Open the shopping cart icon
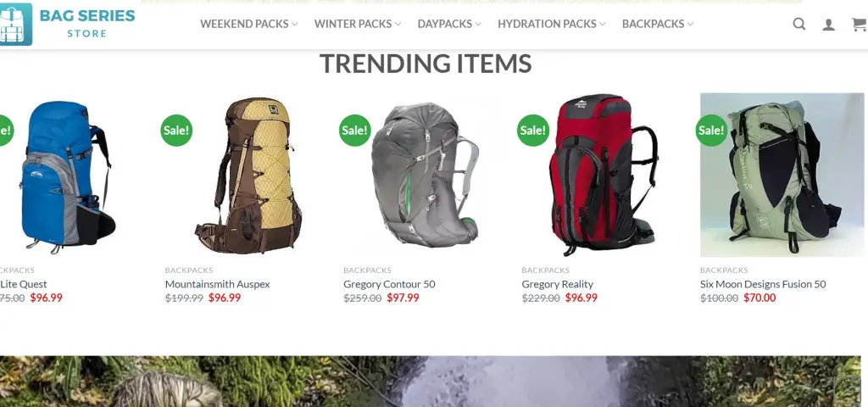 click(x=860, y=25)
